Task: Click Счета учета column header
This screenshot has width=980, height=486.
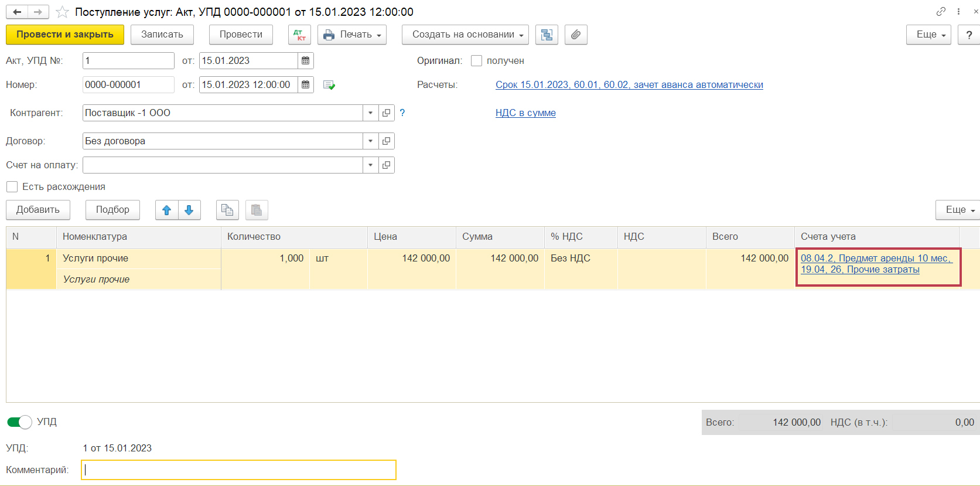Action: pos(877,237)
